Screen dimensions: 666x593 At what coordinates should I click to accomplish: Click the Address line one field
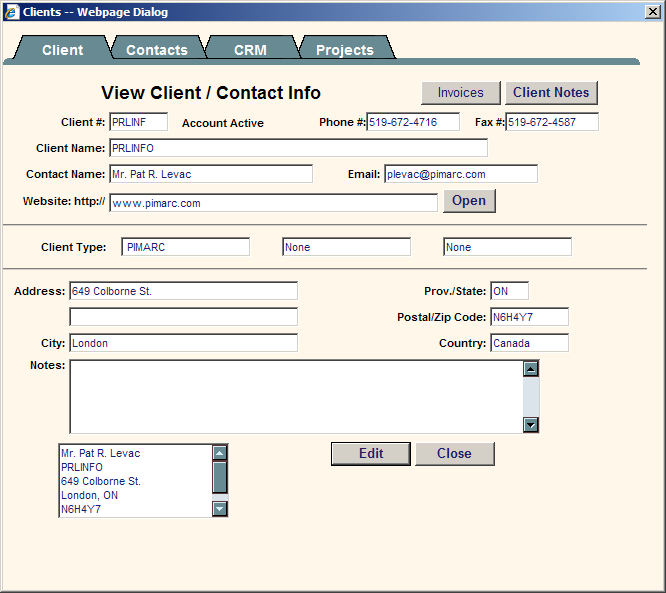(x=183, y=291)
